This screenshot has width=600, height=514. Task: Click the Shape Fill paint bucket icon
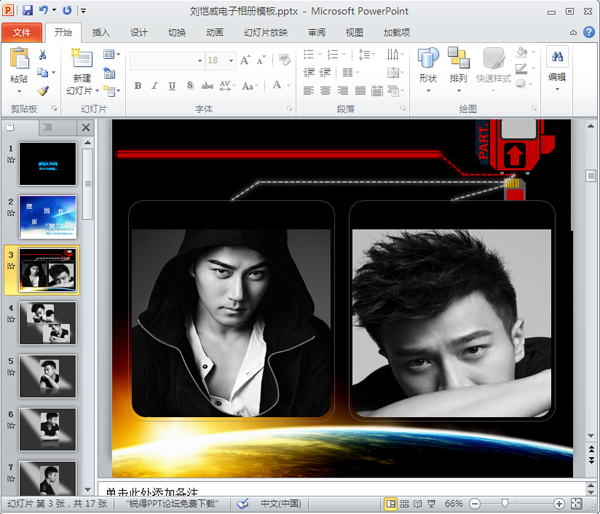tap(522, 52)
